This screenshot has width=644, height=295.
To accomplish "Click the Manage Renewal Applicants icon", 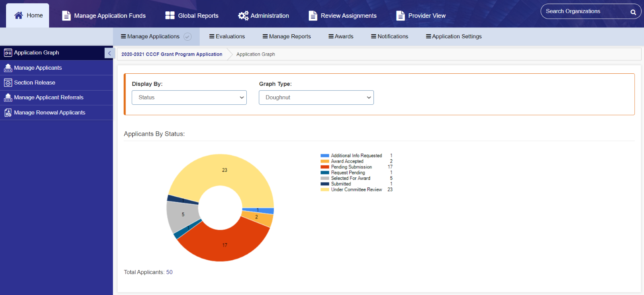I will pyautogui.click(x=8, y=112).
